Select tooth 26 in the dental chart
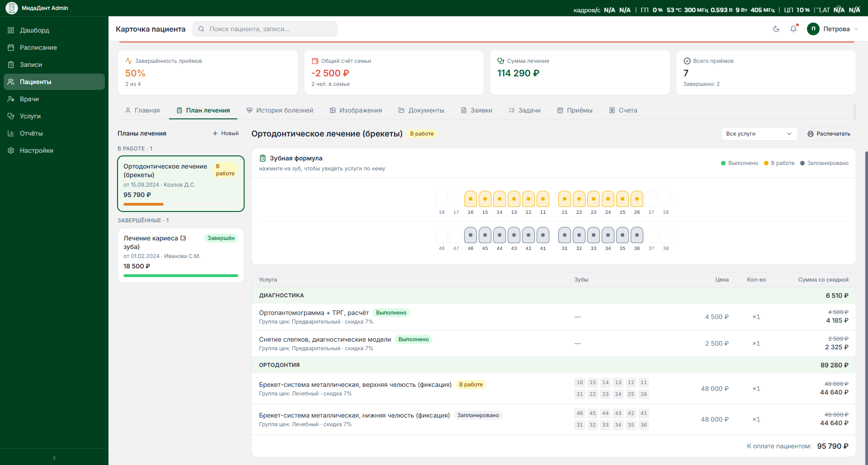The image size is (868, 465). coord(637,199)
